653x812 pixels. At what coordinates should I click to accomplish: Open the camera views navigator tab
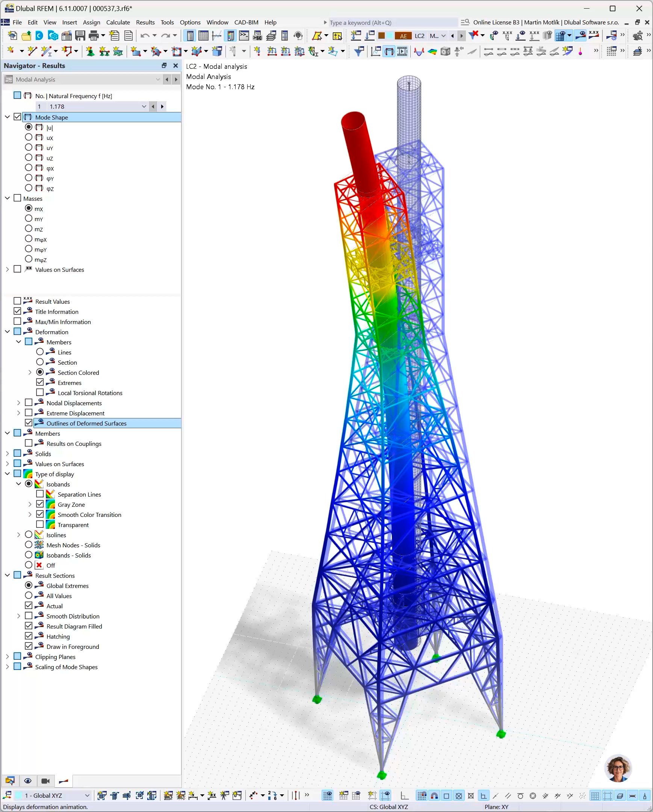tap(45, 781)
